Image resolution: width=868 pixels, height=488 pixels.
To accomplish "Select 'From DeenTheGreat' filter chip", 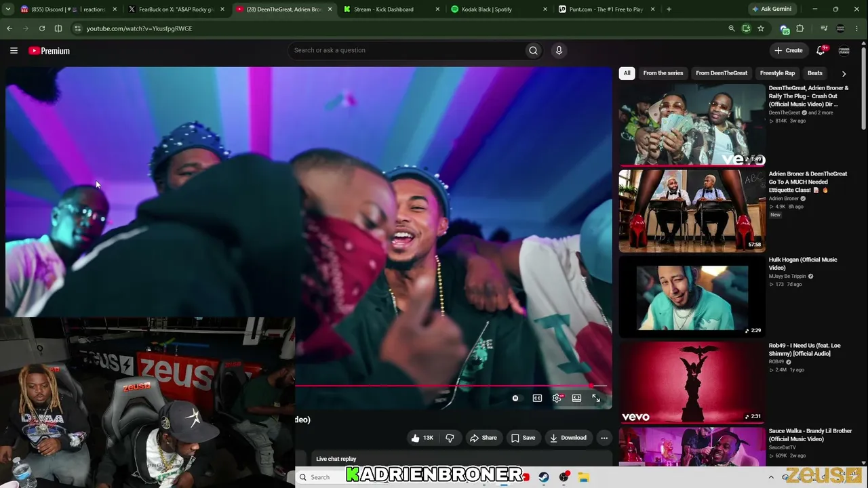I will (722, 73).
